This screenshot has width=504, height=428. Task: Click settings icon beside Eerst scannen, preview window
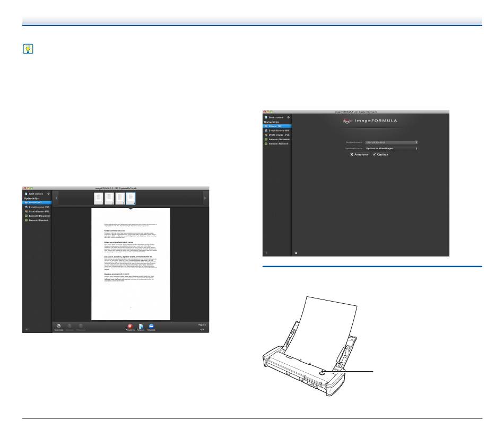point(48,194)
